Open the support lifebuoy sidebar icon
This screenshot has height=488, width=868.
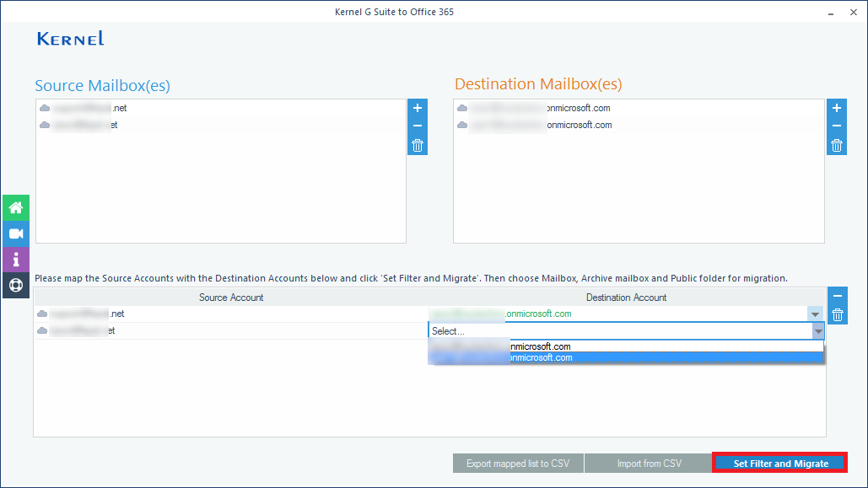15,286
